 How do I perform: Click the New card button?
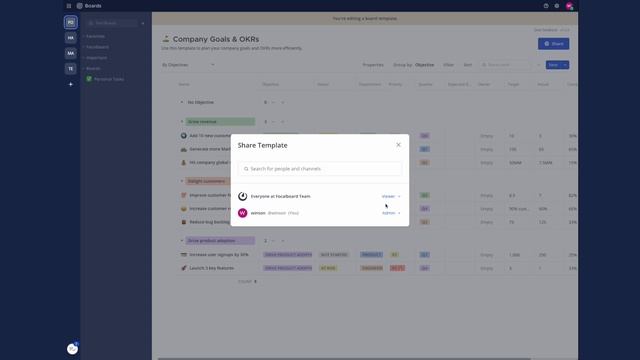[553, 65]
